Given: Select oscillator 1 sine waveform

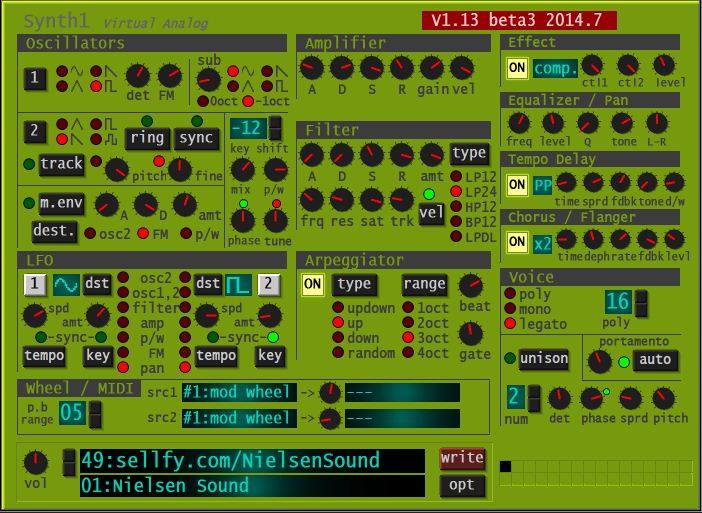Looking at the screenshot, I should (x=62, y=71).
